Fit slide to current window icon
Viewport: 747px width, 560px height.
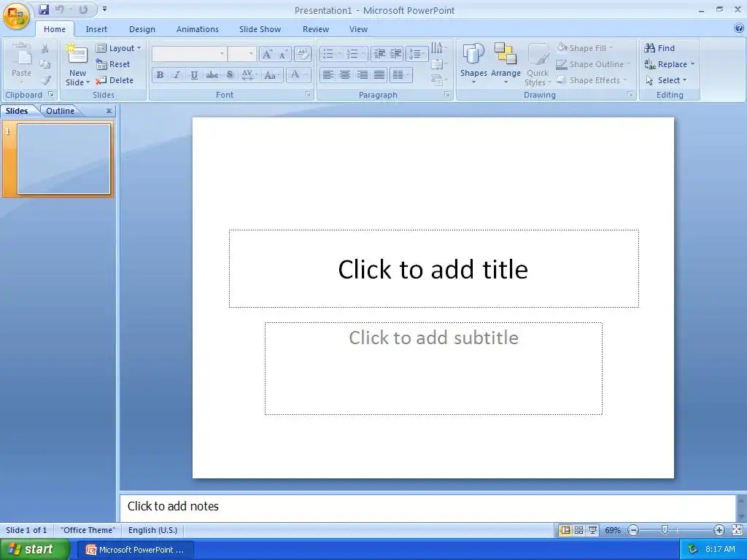coord(737,530)
